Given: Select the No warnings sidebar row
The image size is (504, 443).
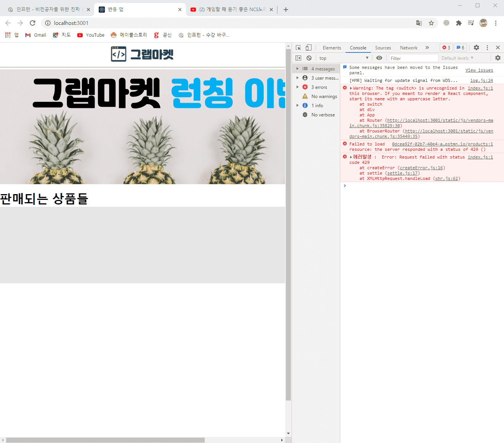Looking at the screenshot, I should pyautogui.click(x=316, y=96).
